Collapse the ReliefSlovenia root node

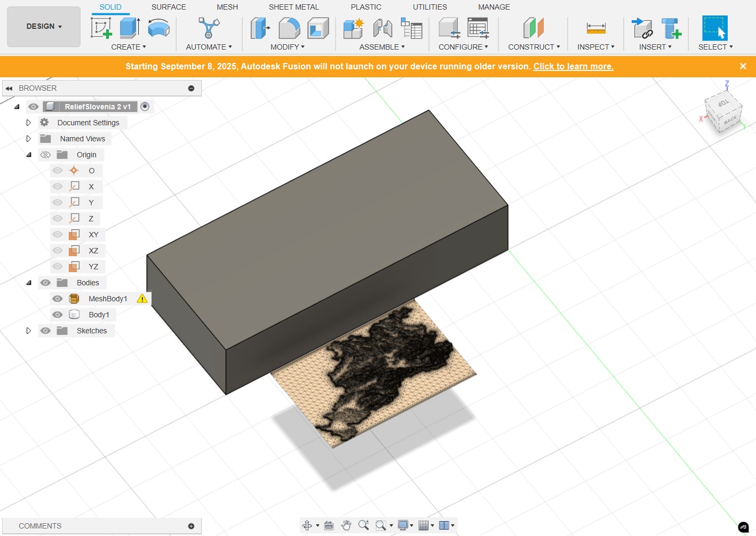[17, 107]
